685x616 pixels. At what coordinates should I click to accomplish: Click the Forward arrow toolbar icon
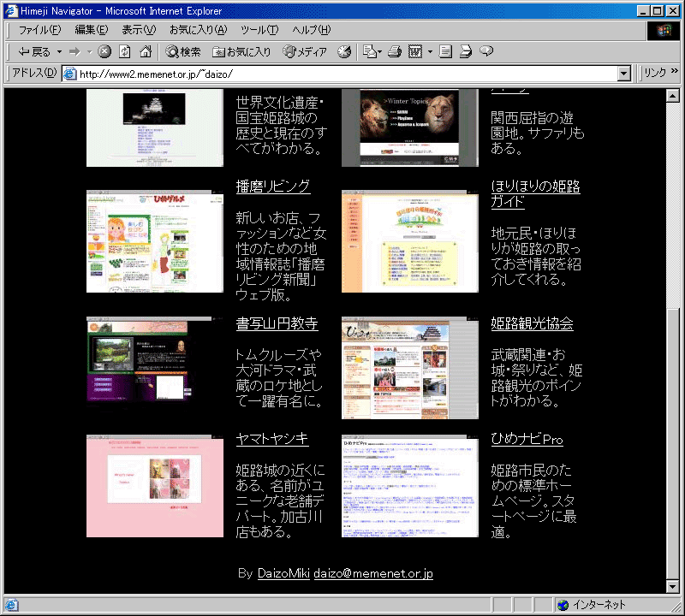point(75,52)
